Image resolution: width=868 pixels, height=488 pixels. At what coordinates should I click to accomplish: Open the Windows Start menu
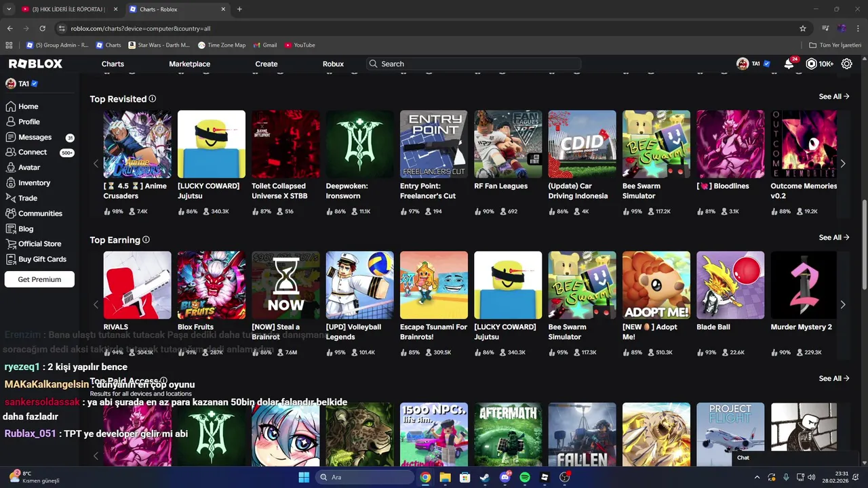304,477
